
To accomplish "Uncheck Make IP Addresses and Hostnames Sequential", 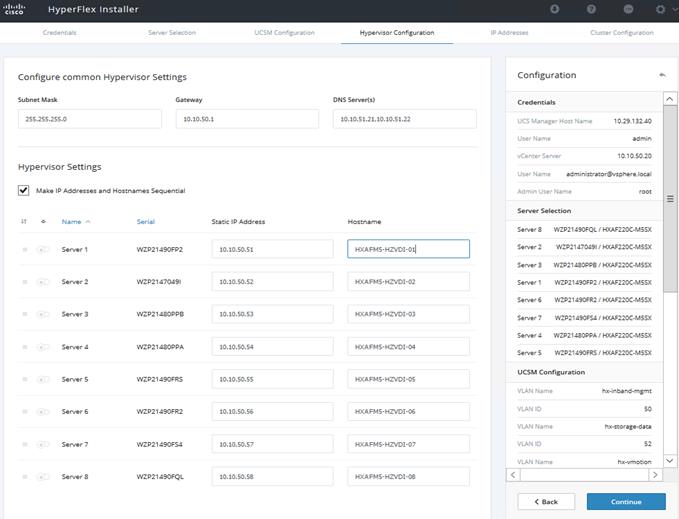I will point(23,190).
